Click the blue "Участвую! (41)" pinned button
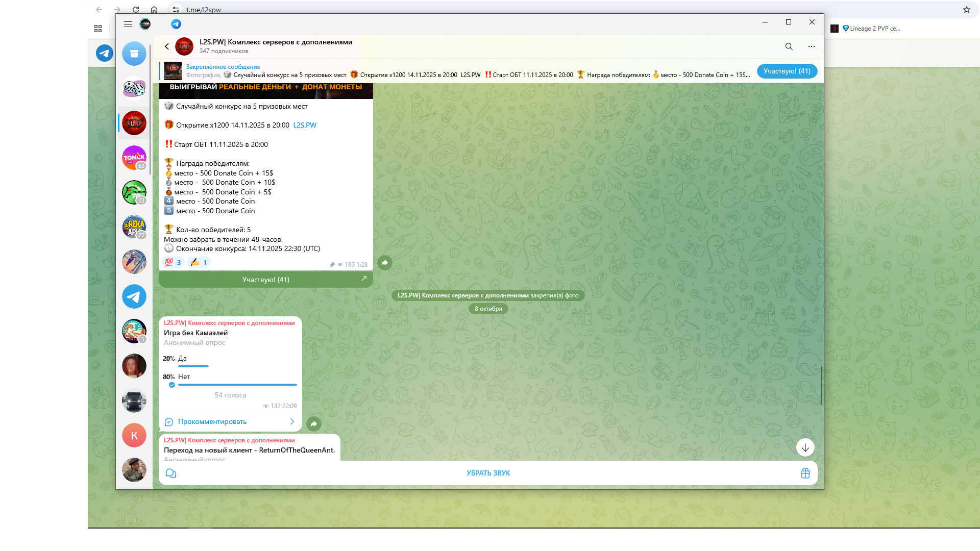The image size is (980, 551). tap(786, 71)
